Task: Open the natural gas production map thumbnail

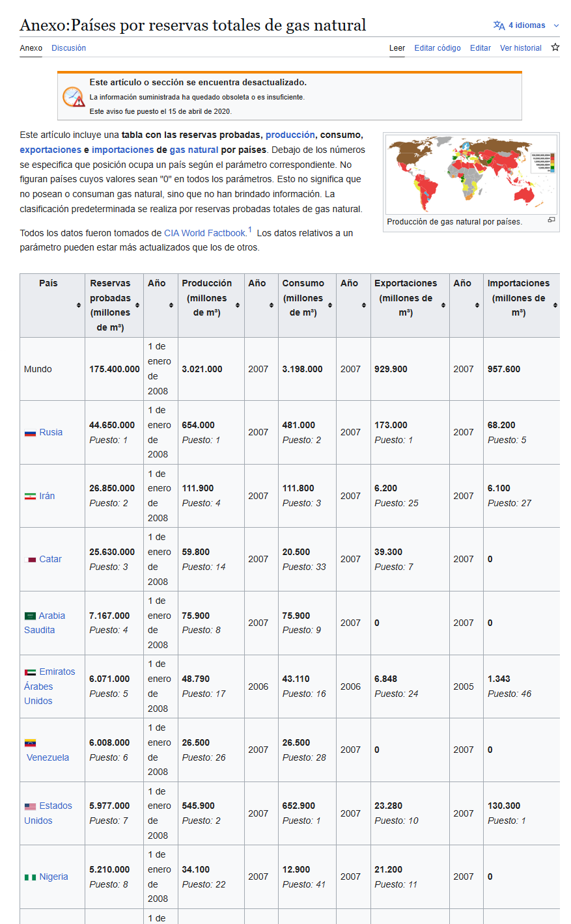Action: click(471, 173)
